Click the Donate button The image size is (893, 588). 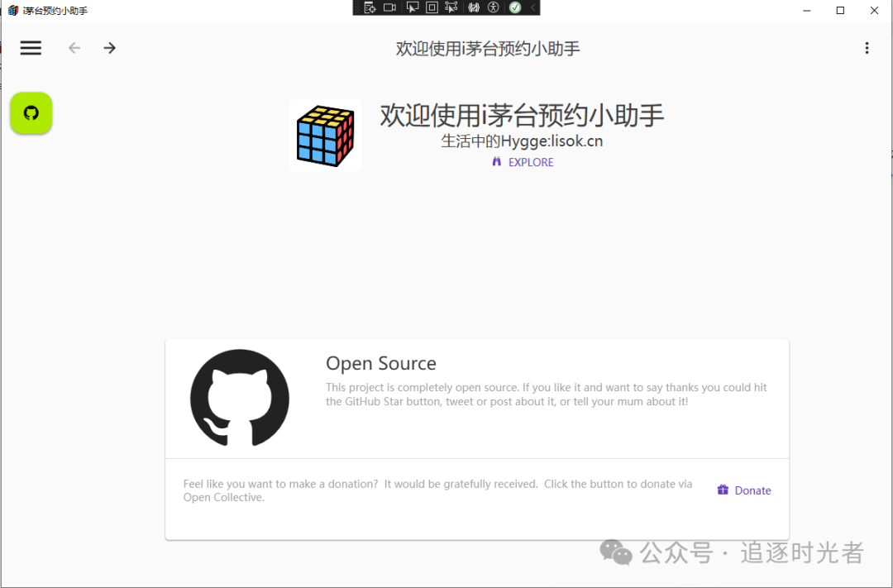coord(743,490)
